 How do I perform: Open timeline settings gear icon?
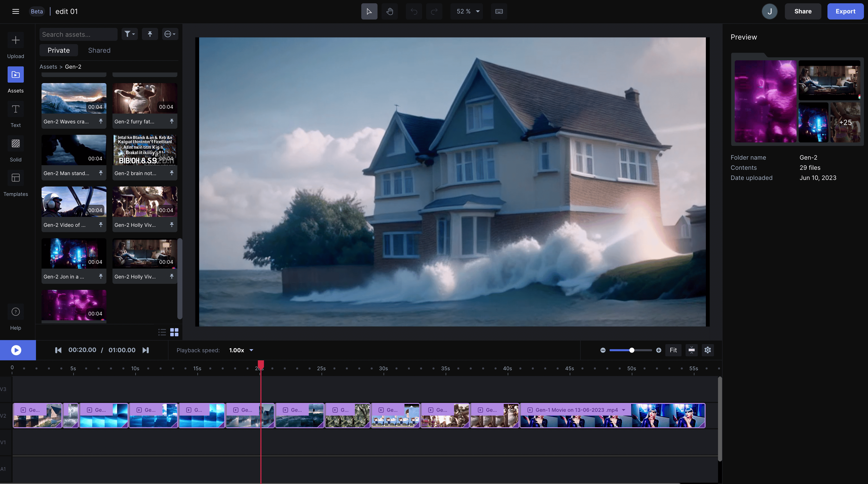coord(708,350)
